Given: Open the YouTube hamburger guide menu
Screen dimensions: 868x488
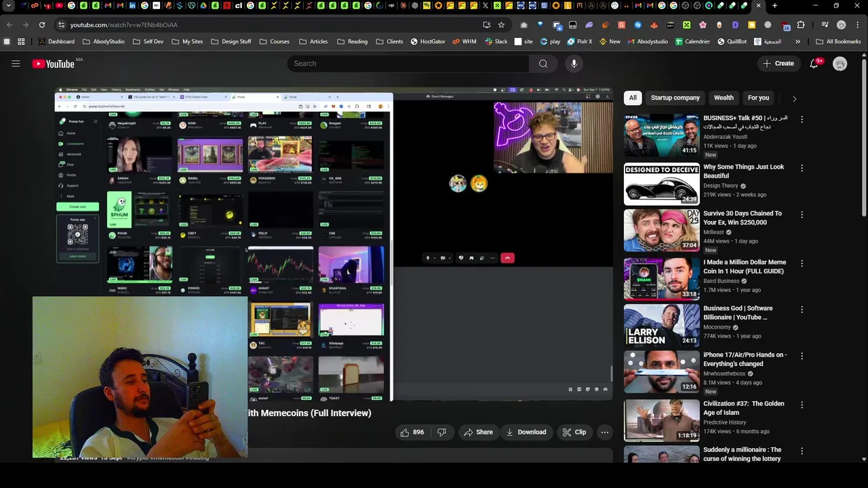Looking at the screenshot, I should coord(16,64).
